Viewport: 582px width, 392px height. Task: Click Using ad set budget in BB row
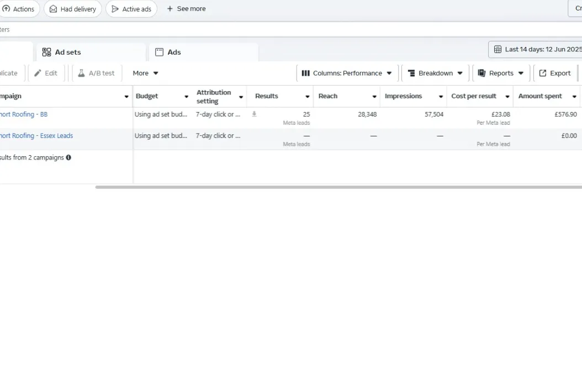point(161,114)
